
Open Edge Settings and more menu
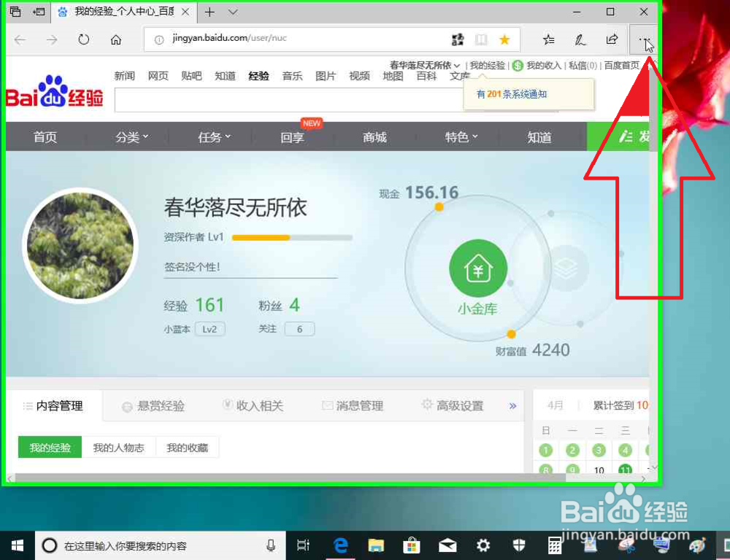(x=645, y=40)
